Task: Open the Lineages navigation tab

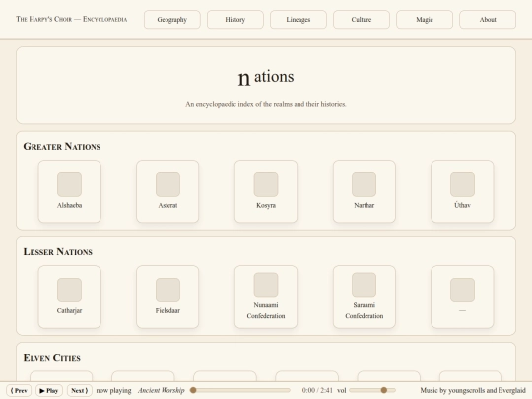Action: (299, 20)
